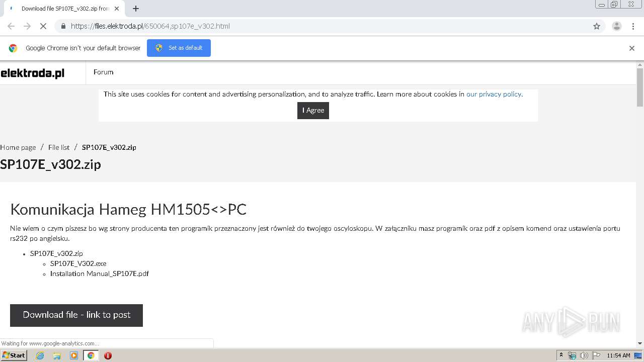Image resolution: width=644 pixels, height=362 pixels.
Task: Select the SP107E_V302.exe list entry
Action: pyautogui.click(x=78, y=263)
